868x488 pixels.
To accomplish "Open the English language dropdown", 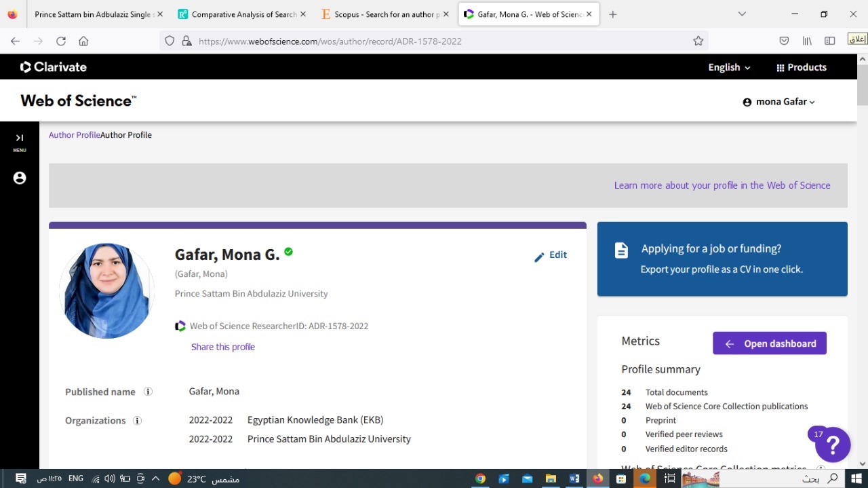I will (729, 67).
